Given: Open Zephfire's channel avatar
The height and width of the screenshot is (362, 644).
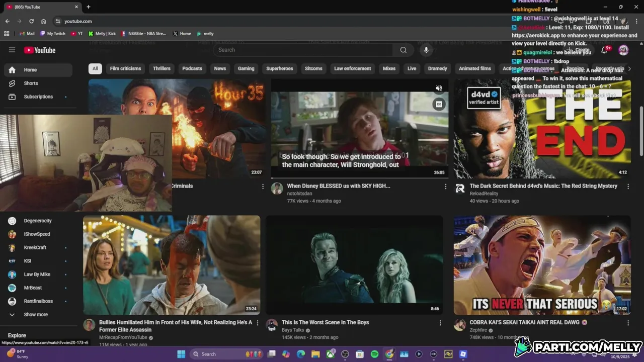Looking at the screenshot, I should coord(460,325).
